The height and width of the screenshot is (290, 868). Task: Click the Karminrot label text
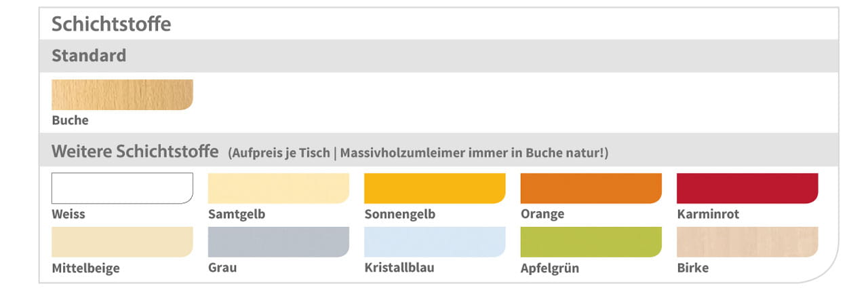point(708,214)
